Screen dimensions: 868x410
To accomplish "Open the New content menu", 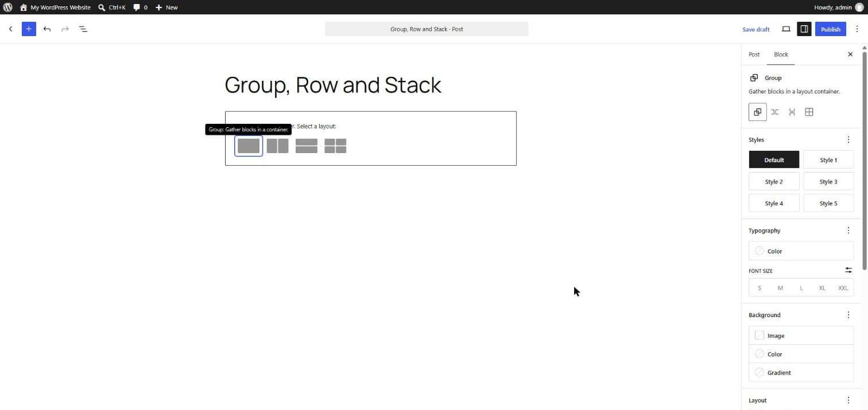I will pyautogui.click(x=166, y=7).
